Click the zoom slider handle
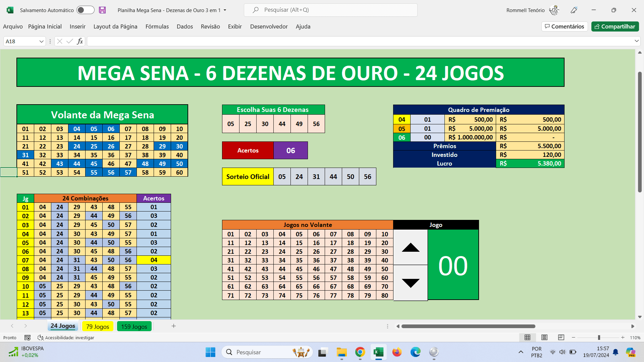 (599, 338)
